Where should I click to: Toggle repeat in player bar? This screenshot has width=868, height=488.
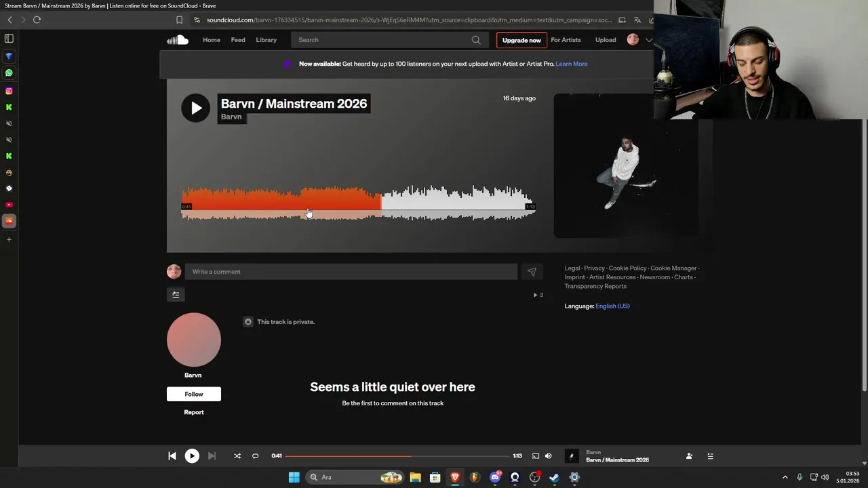[256, 456]
